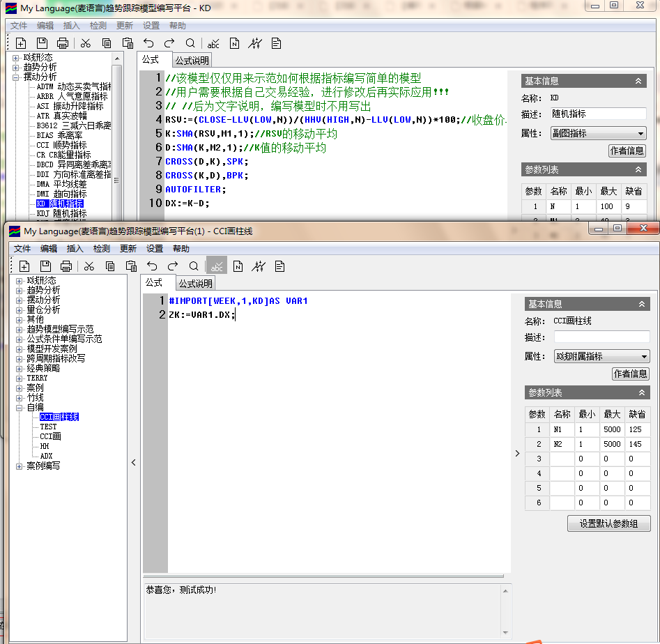
Task: Click the empty 描述 field in CCI画柱线 window
Action: pyautogui.click(x=601, y=337)
